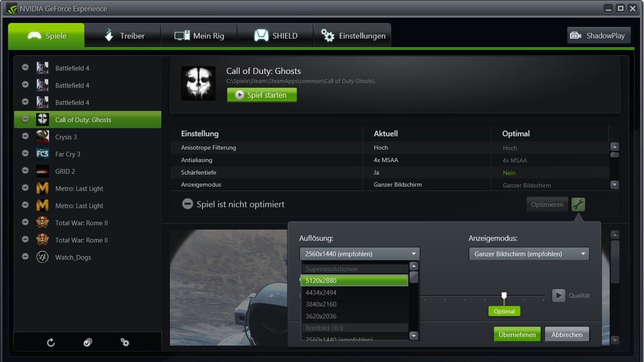The width and height of the screenshot is (644, 362).
Task: Select Far Cry 3 in the game list
Action: [x=88, y=154]
